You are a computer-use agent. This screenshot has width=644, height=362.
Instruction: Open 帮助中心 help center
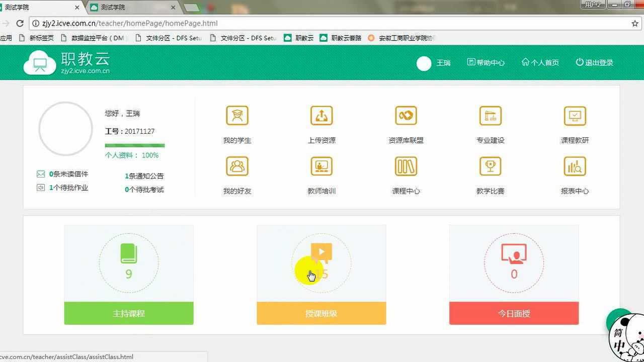pyautogui.click(x=486, y=62)
